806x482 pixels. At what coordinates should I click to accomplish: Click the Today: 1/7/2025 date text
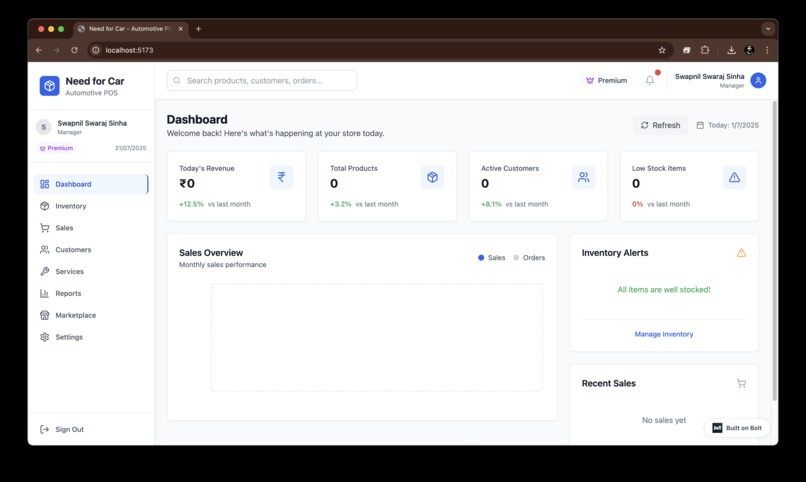click(x=733, y=125)
